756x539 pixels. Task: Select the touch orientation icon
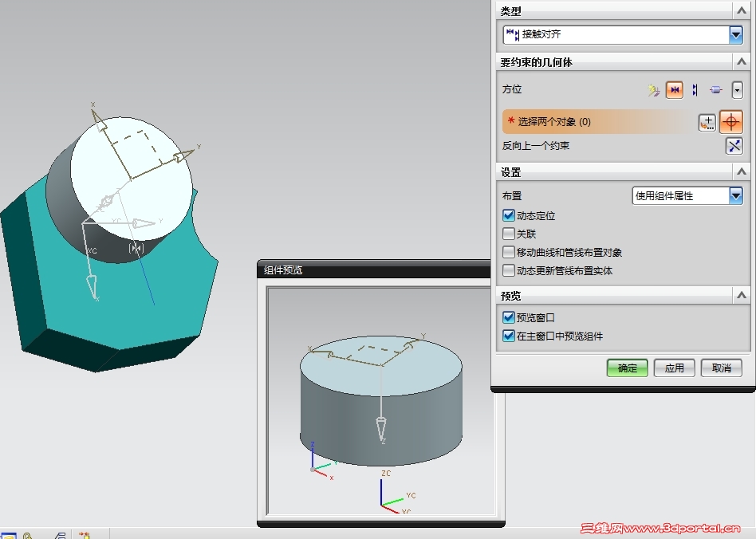pos(675,89)
